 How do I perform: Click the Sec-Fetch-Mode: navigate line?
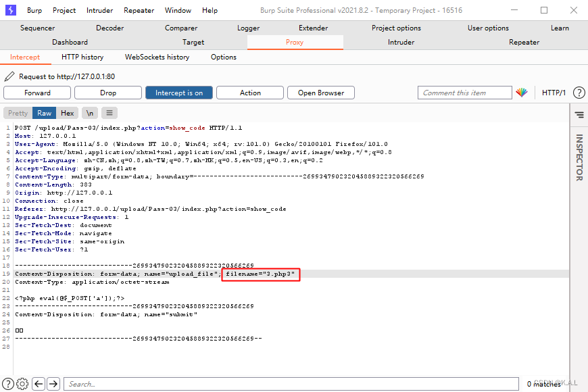63,233
